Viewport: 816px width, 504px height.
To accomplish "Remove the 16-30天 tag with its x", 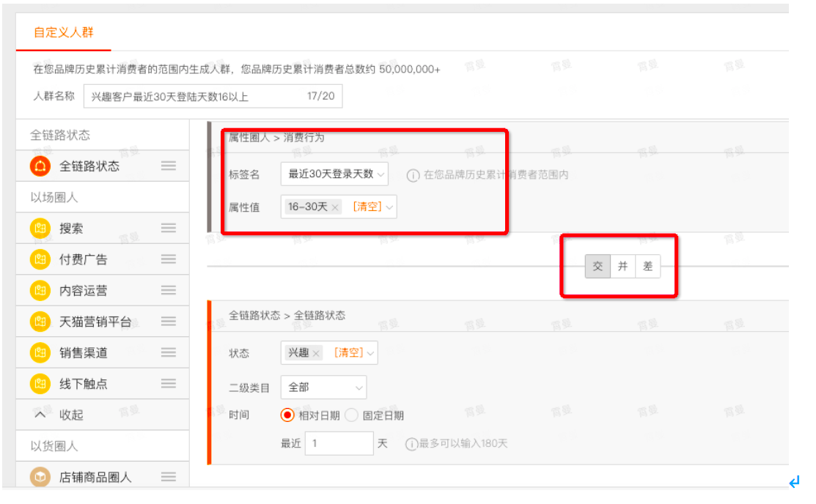I will tap(335, 207).
